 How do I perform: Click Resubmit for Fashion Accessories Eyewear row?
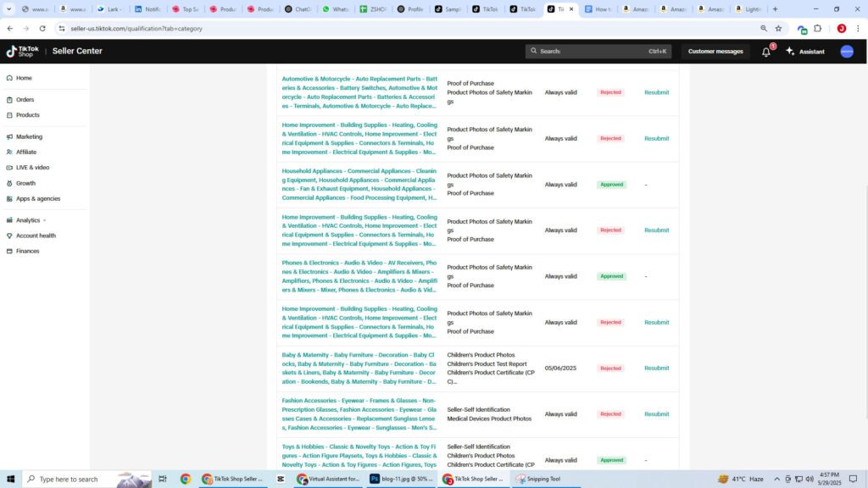(657, 413)
